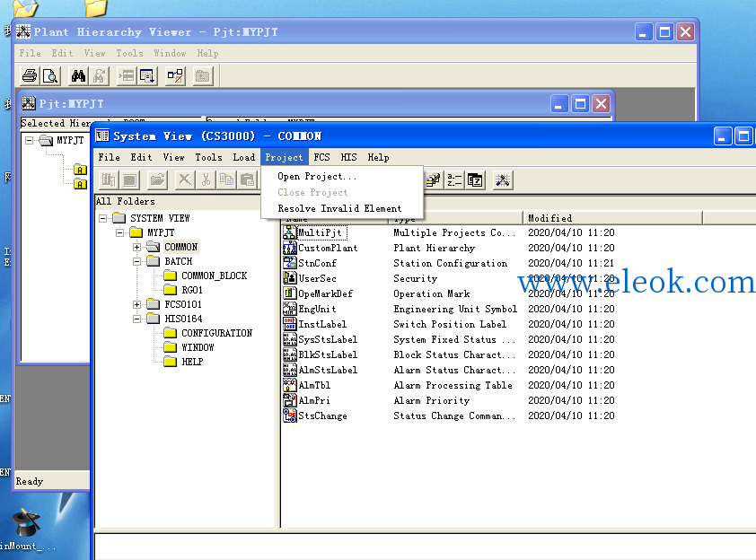Click the window with blue down-arrow icon
The height and width of the screenshot is (560, 756).
pos(147,75)
